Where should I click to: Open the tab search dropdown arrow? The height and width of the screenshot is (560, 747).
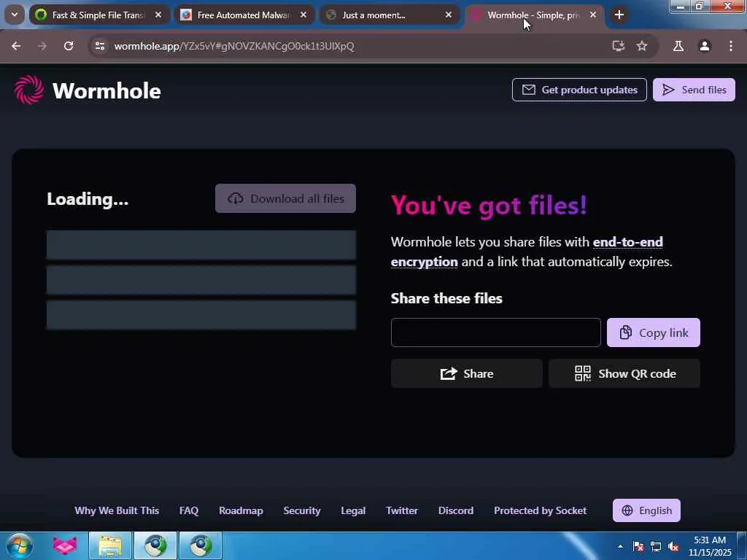[x=15, y=15]
